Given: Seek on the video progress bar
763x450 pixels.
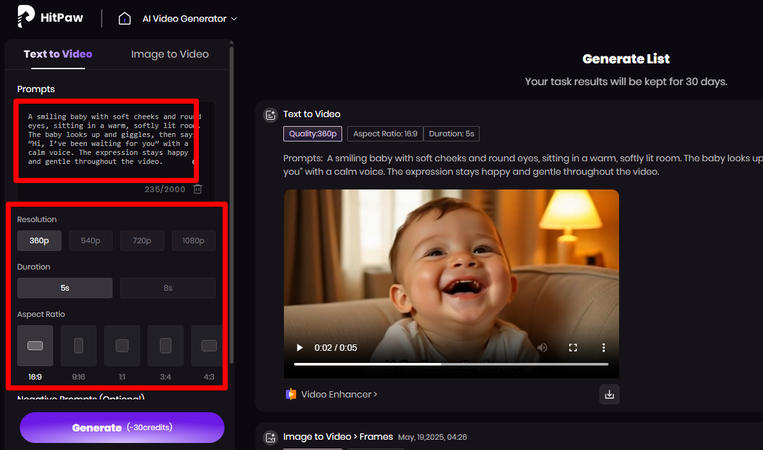Looking at the screenshot, I should coord(451,364).
